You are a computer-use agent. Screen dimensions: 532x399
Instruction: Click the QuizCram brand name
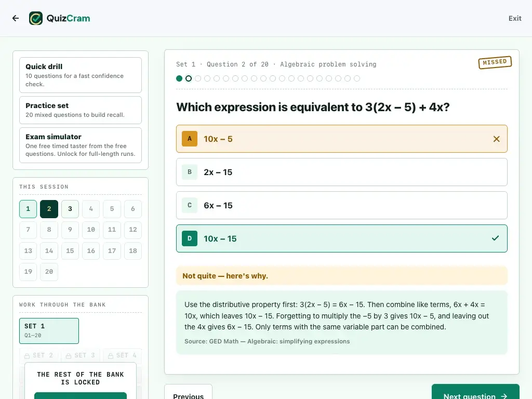68,18
